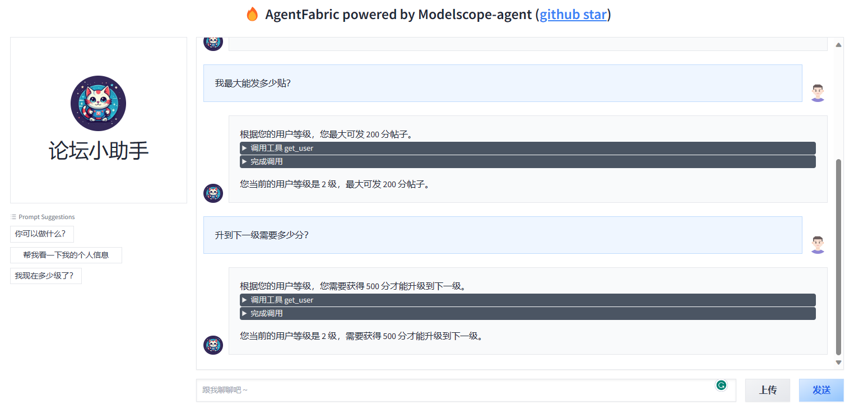Select suggestion 你可以做什么?

[x=42, y=234]
